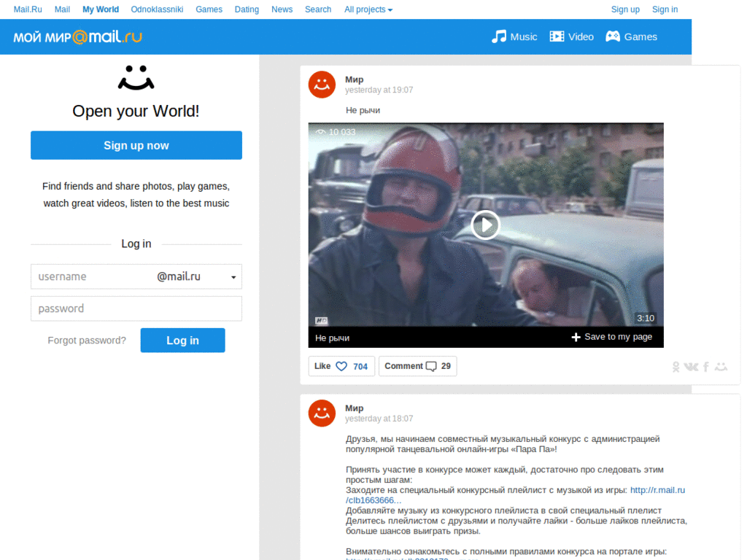Click the Music note icon in header

499,36
